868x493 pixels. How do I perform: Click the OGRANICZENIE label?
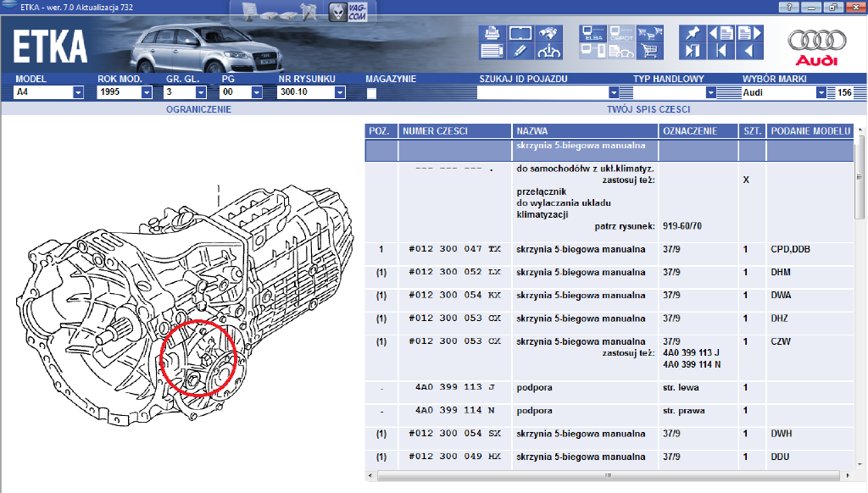(x=198, y=109)
